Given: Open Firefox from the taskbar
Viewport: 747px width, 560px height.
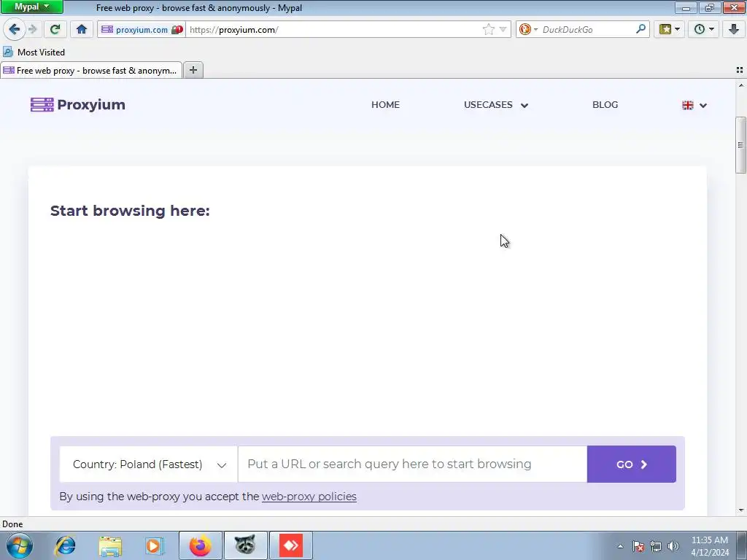Looking at the screenshot, I should click(x=201, y=545).
